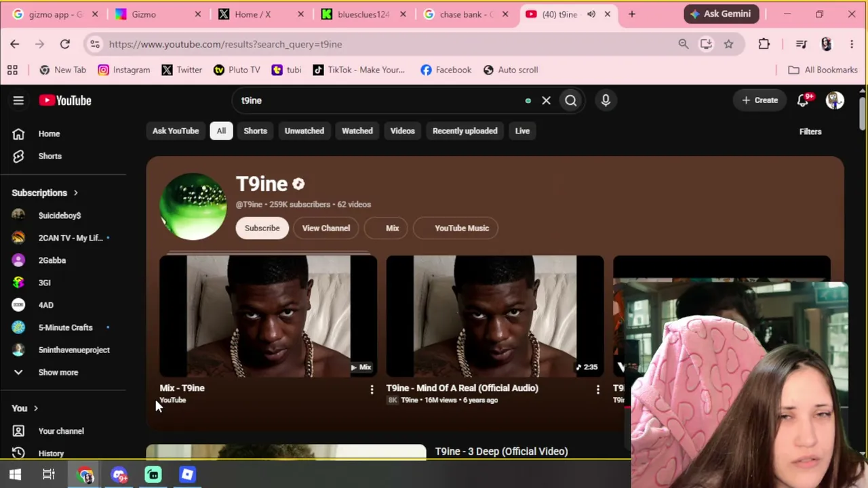
Task: Open T9ine - 3 Deep (Official Video) title
Action: point(502,451)
